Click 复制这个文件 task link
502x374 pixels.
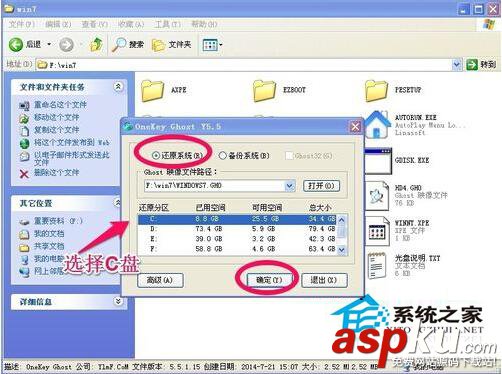[57, 130]
